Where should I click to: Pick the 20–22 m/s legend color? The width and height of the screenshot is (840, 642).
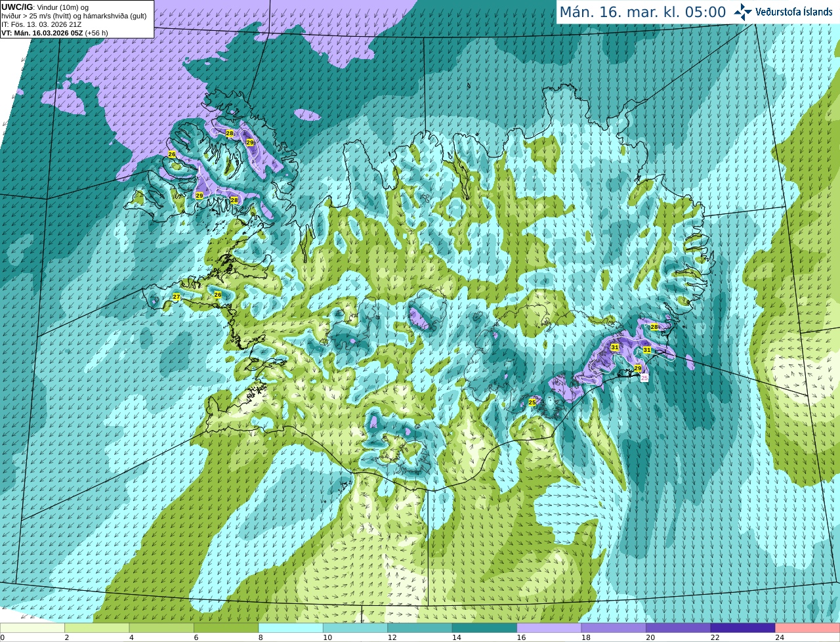click(x=679, y=628)
